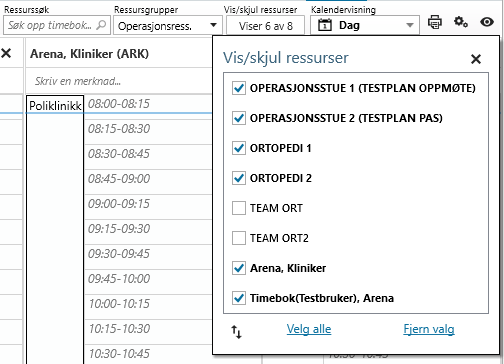The height and width of the screenshot is (364, 504).
Task: Click the Vis/skjul ressurser popup title
Action: (286, 58)
